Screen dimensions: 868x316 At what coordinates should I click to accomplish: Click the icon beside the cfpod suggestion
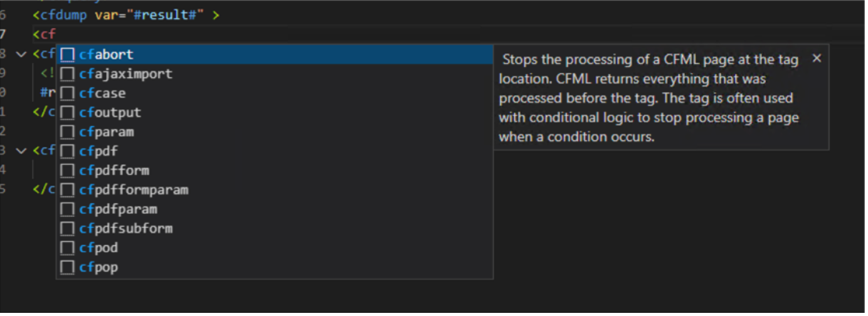[x=67, y=248]
